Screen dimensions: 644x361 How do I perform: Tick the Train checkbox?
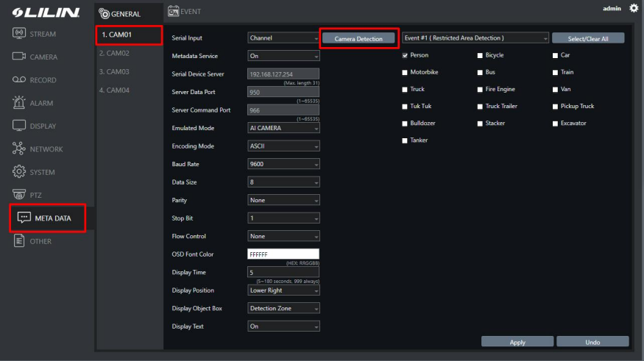pyautogui.click(x=555, y=73)
